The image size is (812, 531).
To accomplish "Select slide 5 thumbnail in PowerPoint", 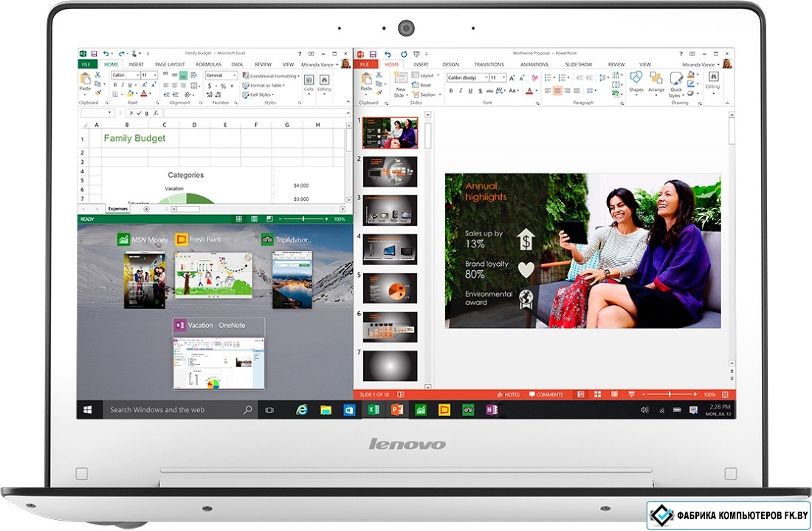I will click(390, 288).
